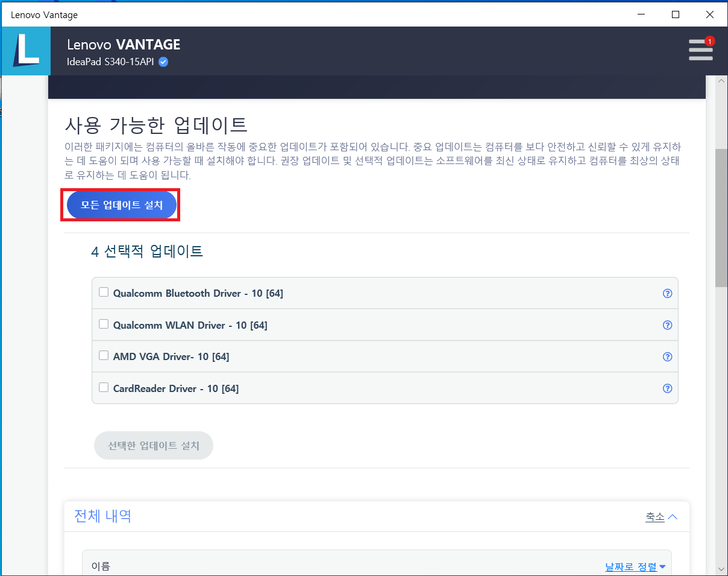The width and height of the screenshot is (728, 576).
Task: Check the Qualcomm WLAN Driver checkbox
Action: pos(104,324)
